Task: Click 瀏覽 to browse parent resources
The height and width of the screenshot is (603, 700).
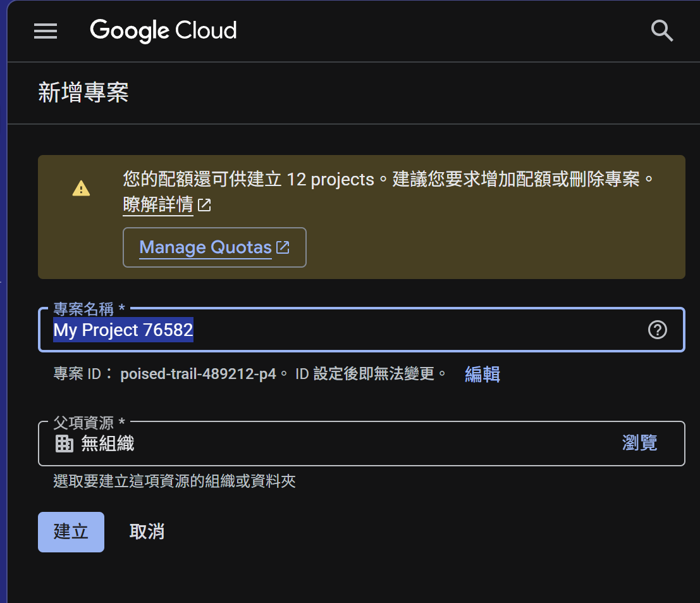Action: pos(639,443)
